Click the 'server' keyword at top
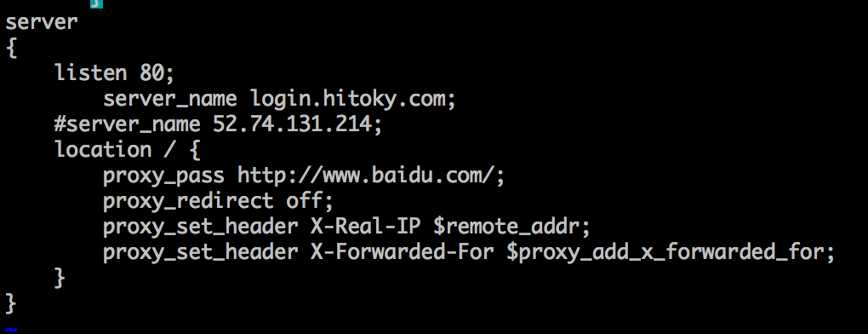The image size is (868, 334). pyautogui.click(x=42, y=22)
